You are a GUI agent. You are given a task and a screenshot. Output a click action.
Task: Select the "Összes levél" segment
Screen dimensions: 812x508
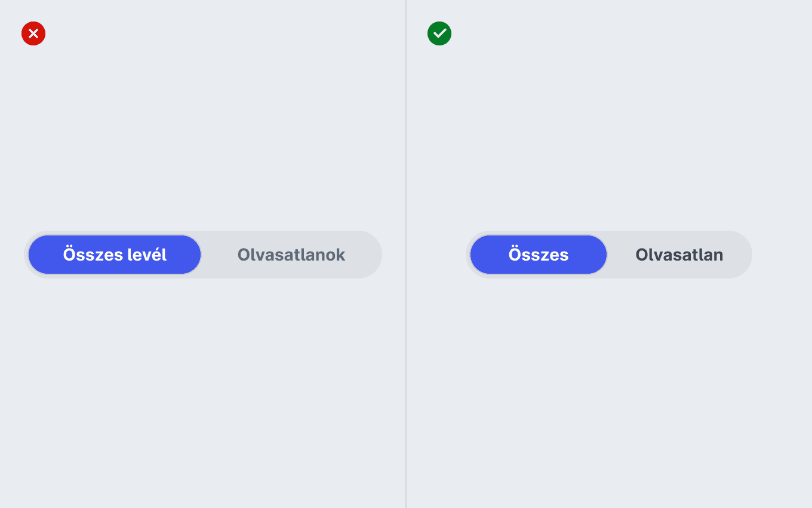(x=115, y=255)
